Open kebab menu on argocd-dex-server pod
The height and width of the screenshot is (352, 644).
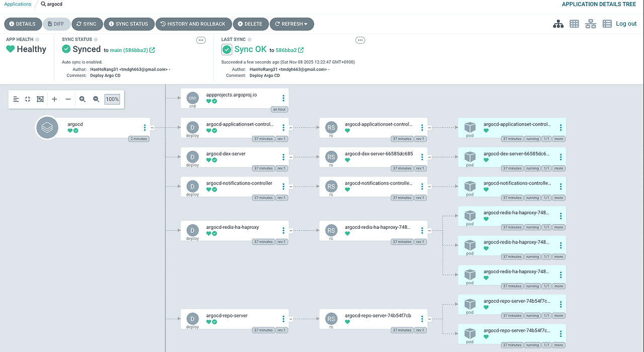coord(560,157)
